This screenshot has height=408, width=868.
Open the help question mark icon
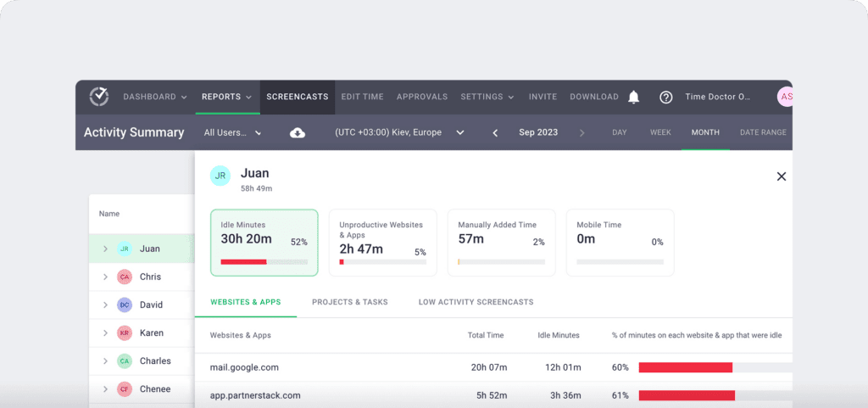(666, 98)
